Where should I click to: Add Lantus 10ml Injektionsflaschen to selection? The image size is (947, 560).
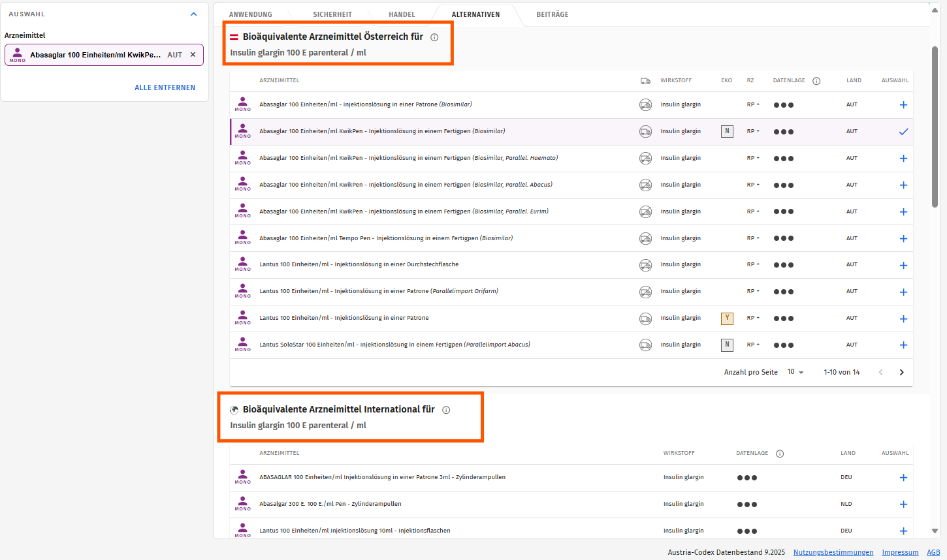point(903,531)
